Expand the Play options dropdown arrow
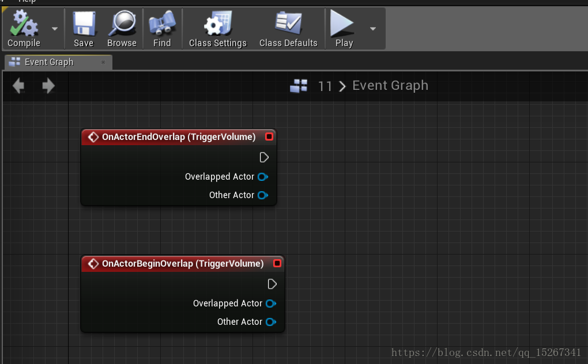The height and width of the screenshot is (364, 588). [x=373, y=29]
